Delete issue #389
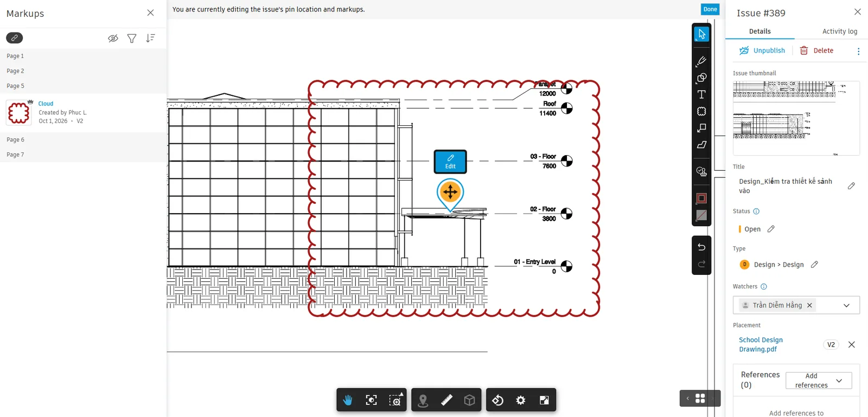868x417 pixels. tap(816, 50)
